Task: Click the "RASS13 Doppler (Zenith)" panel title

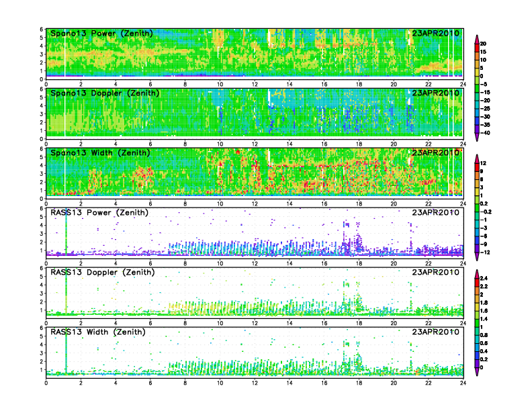Action: [103, 272]
